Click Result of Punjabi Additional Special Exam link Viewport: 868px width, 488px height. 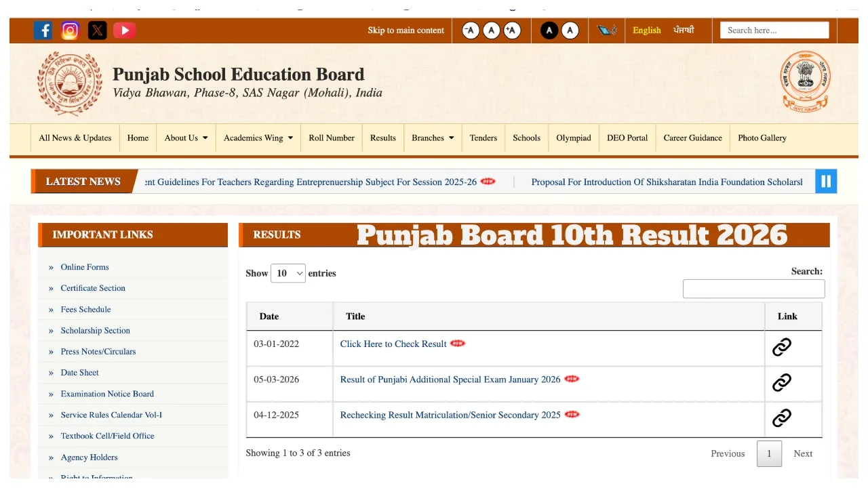pyautogui.click(x=450, y=380)
